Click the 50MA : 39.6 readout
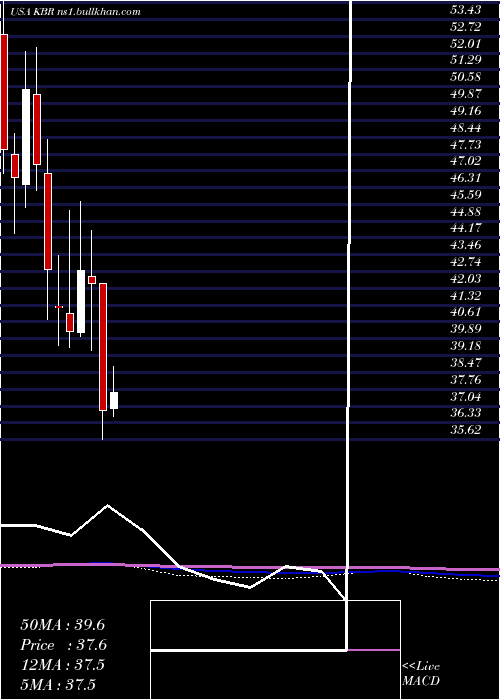The width and height of the screenshot is (500, 700). pos(62,625)
